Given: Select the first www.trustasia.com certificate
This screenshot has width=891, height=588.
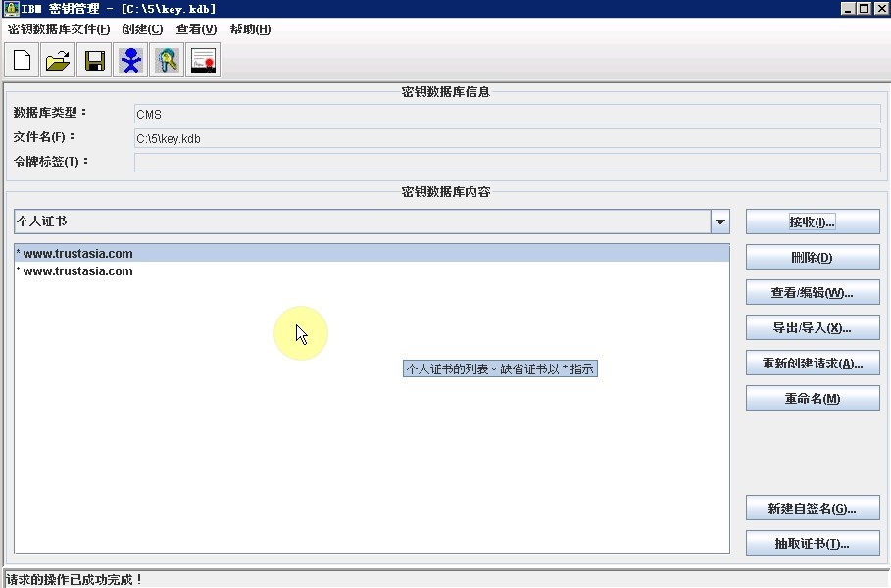Looking at the screenshot, I should 77,254.
